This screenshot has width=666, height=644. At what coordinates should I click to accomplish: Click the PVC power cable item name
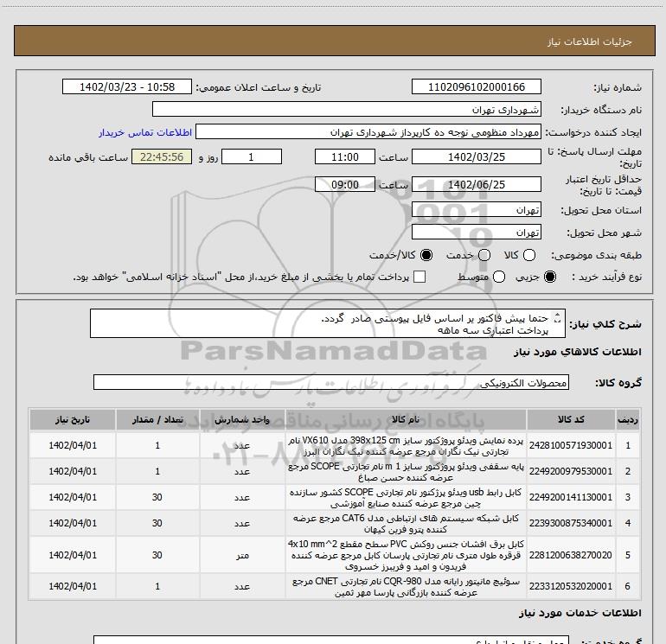click(406, 555)
